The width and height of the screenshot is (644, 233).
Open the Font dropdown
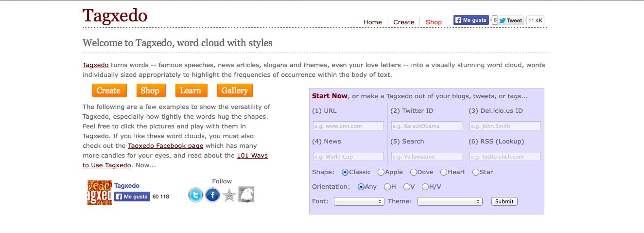pos(359,201)
